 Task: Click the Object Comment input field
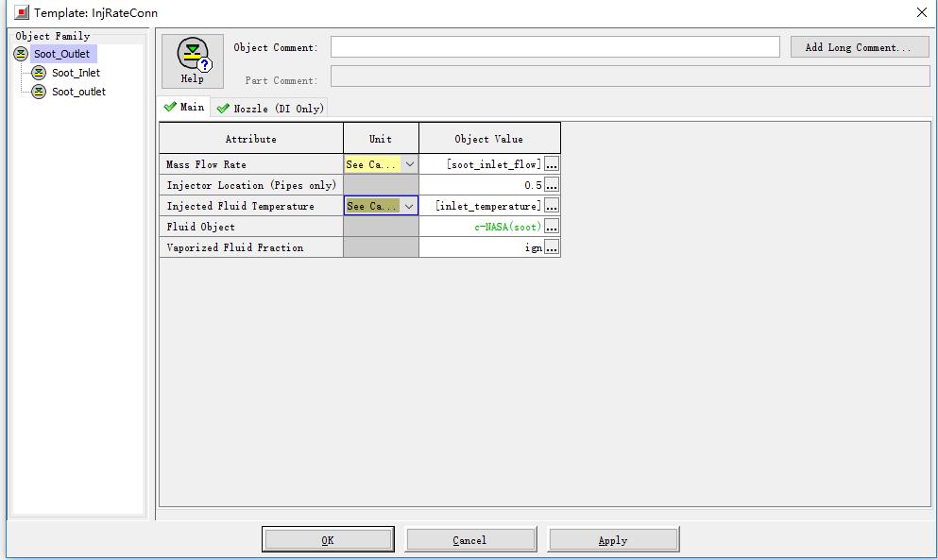[555, 46]
